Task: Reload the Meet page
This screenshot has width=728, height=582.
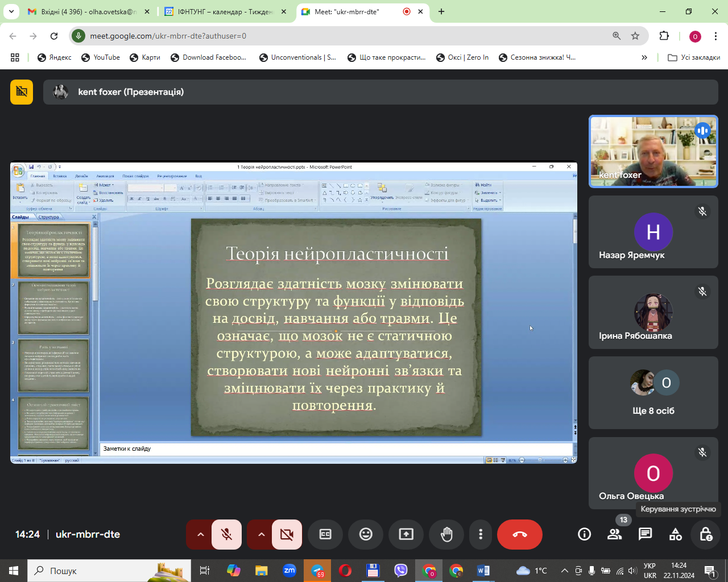Action: point(54,36)
